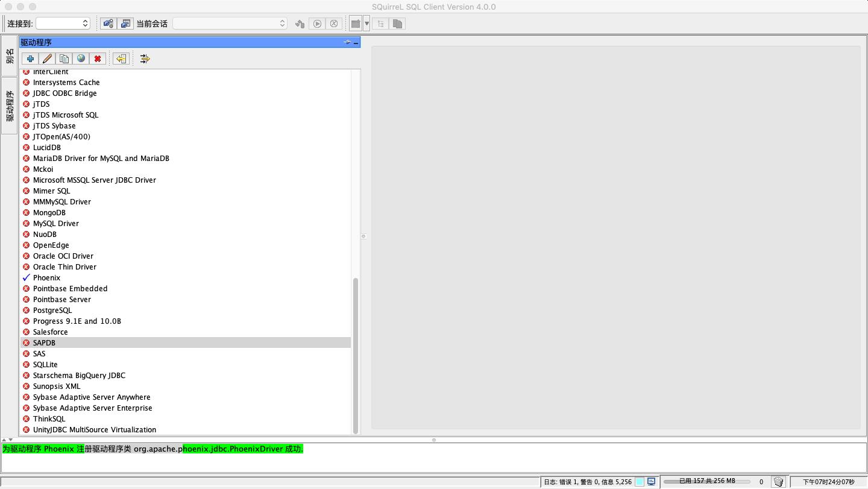
Task: Open the 当前会话 combo box
Action: click(x=230, y=24)
